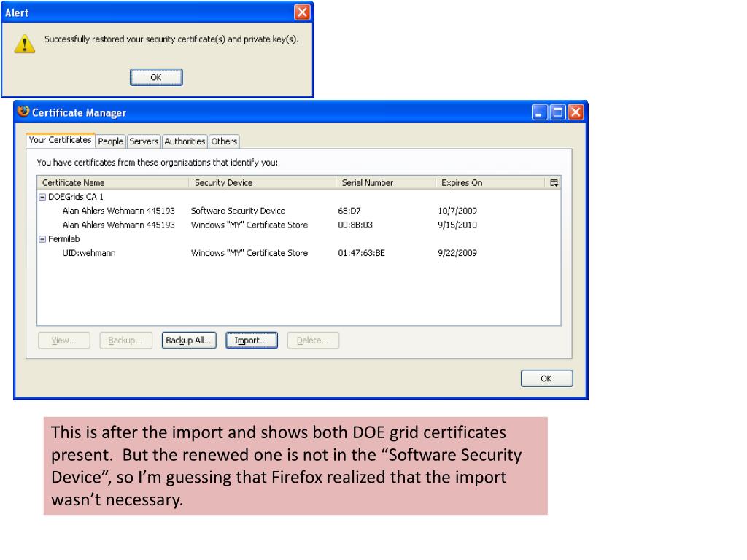The width and height of the screenshot is (747, 560).
Task: Close the Certificate Manager window
Action: tap(576, 113)
